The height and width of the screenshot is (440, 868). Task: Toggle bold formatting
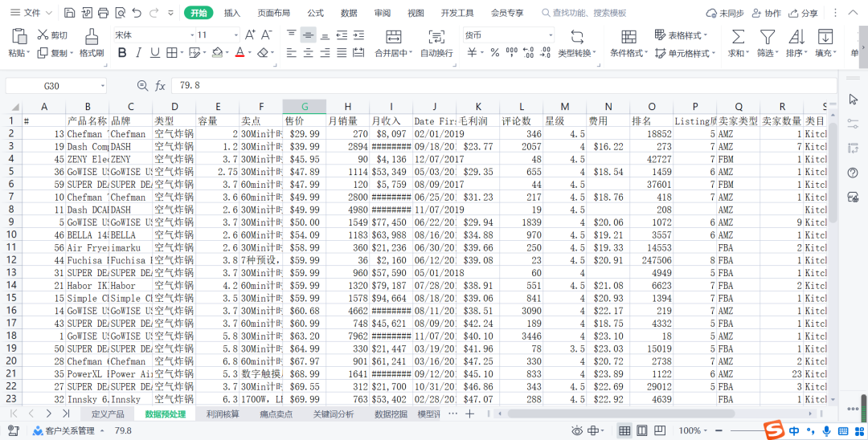122,52
